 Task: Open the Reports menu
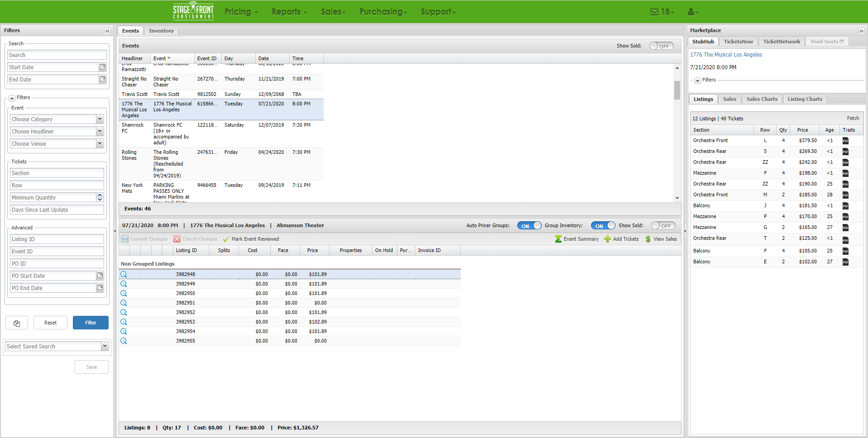(289, 12)
